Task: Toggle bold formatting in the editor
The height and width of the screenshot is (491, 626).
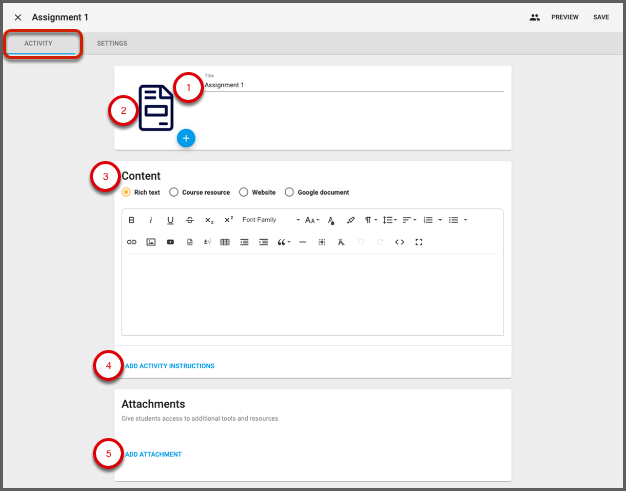Action: tap(132, 220)
